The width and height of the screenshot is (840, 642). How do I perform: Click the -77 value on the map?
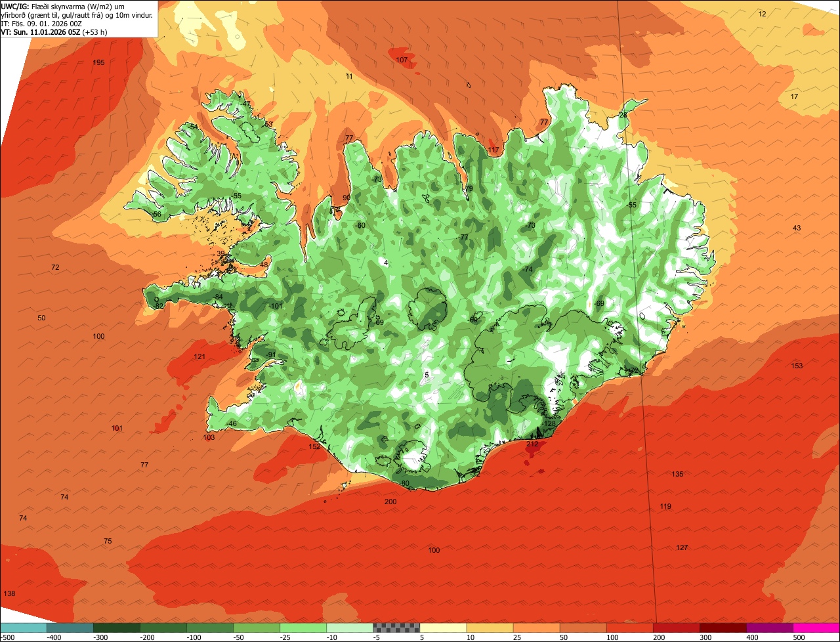point(463,237)
